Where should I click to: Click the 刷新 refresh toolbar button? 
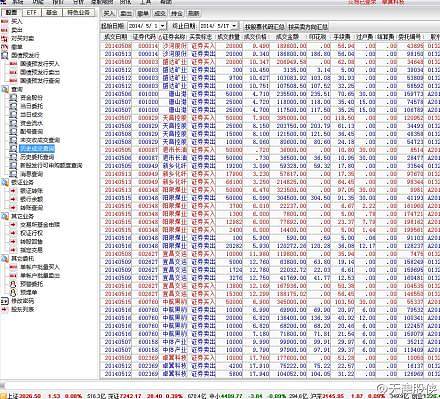point(194,13)
